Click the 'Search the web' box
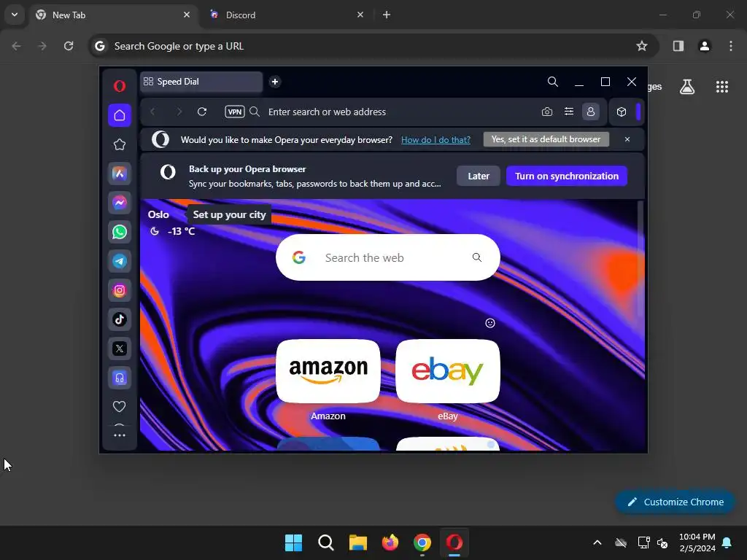747x560 pixels. 388,257
